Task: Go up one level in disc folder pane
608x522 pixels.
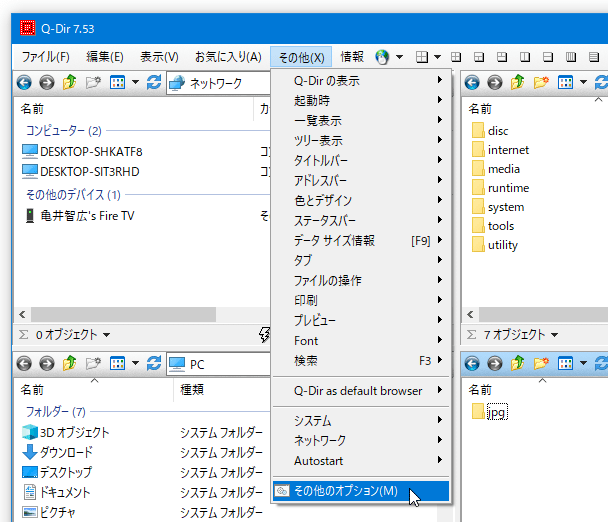Action: pos(518,82)
